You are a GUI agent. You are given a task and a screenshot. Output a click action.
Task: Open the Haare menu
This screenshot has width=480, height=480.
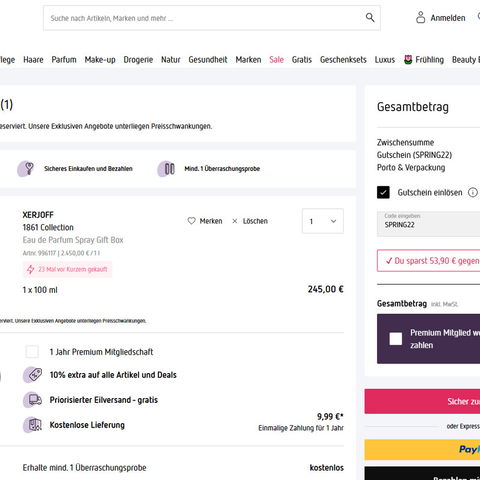tap(33, 60)
